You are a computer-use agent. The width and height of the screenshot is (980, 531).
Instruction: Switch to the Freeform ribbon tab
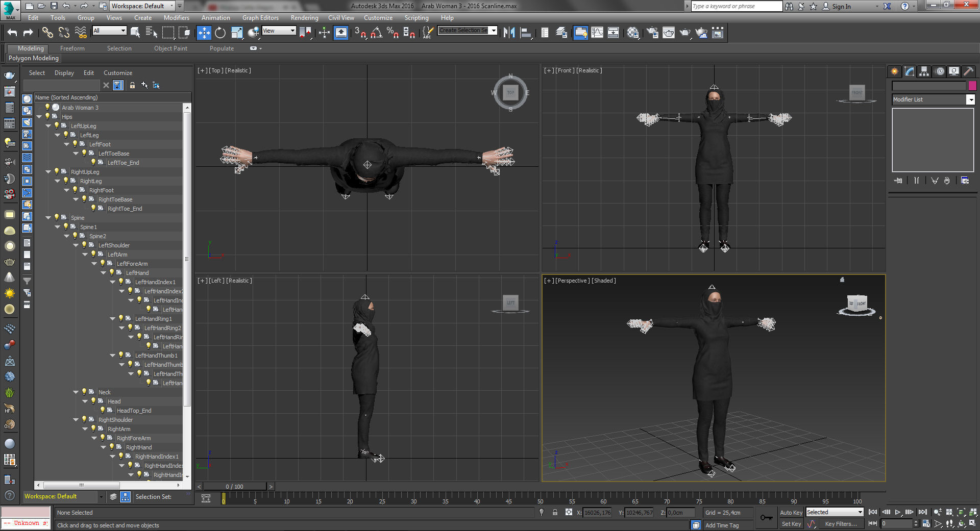tap(72, 48)
